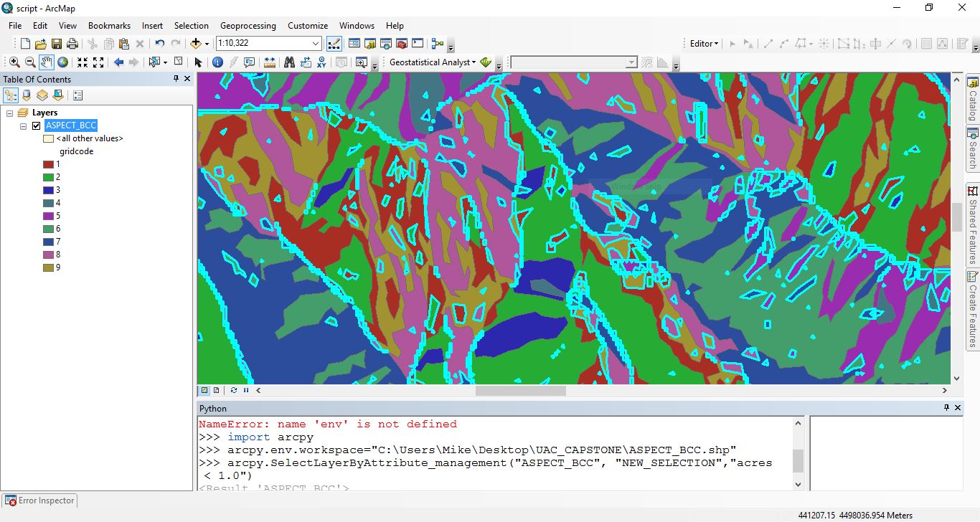980x522 pixels.
Task: Switch to List By Selection view
Action: coord(58,95)
